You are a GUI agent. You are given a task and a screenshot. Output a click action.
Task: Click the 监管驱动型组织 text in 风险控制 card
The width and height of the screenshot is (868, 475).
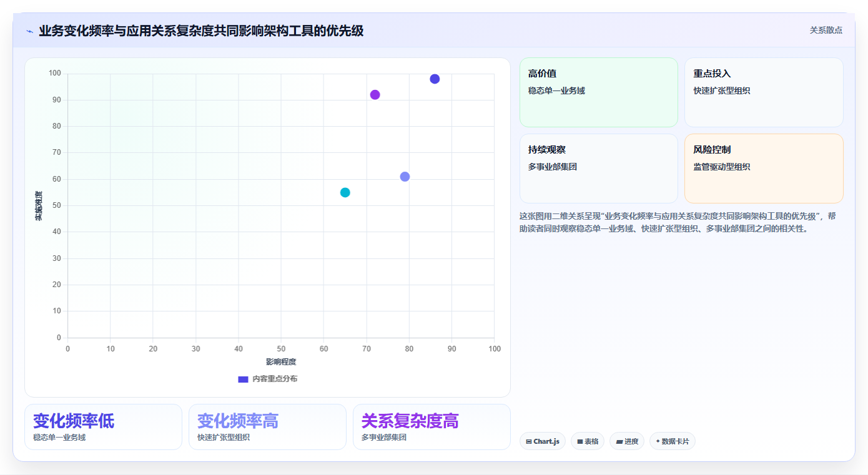pos(722,167)
